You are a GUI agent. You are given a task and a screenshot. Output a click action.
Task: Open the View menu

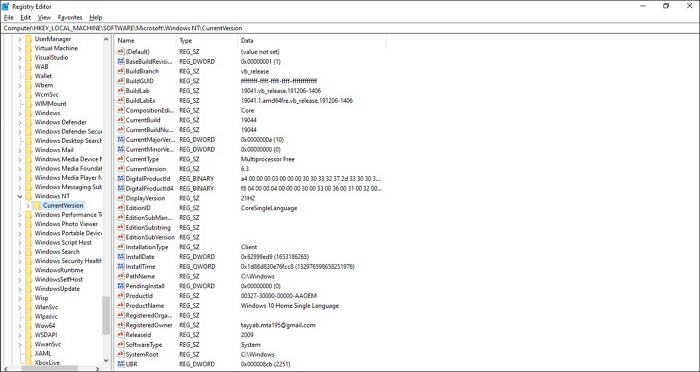44,17
